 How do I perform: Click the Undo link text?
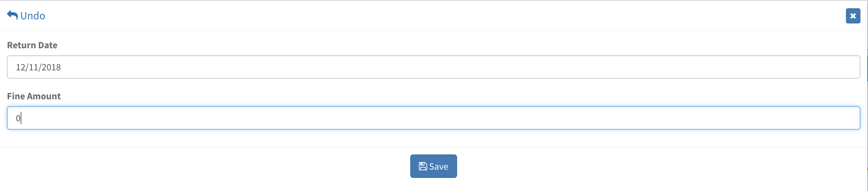33,16
